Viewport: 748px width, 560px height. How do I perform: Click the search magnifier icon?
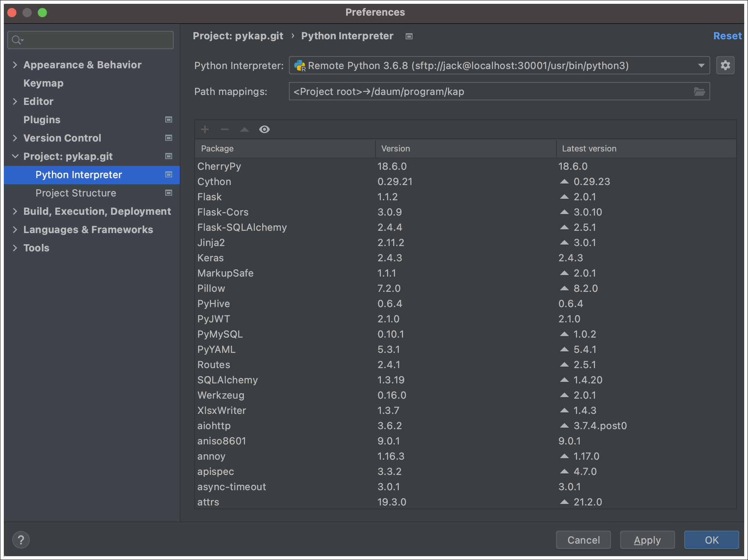tap(17, 40)
